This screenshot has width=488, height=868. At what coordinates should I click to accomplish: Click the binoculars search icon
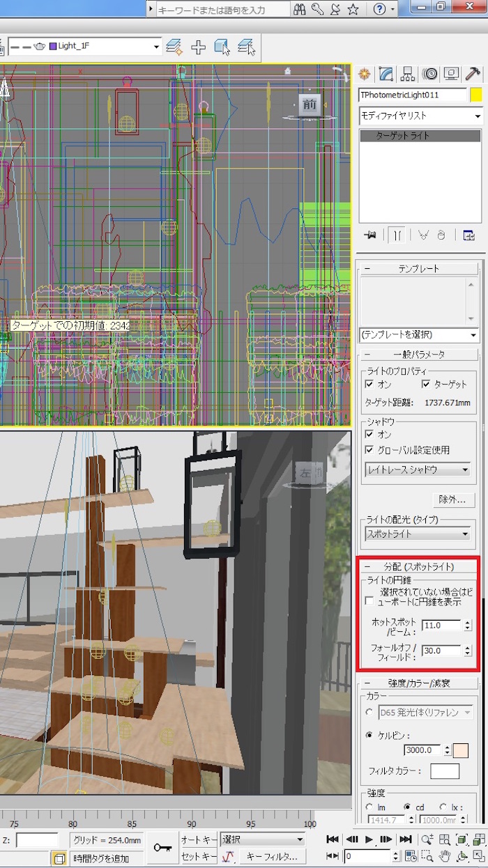pyautogui.click(x=299, y=9)
